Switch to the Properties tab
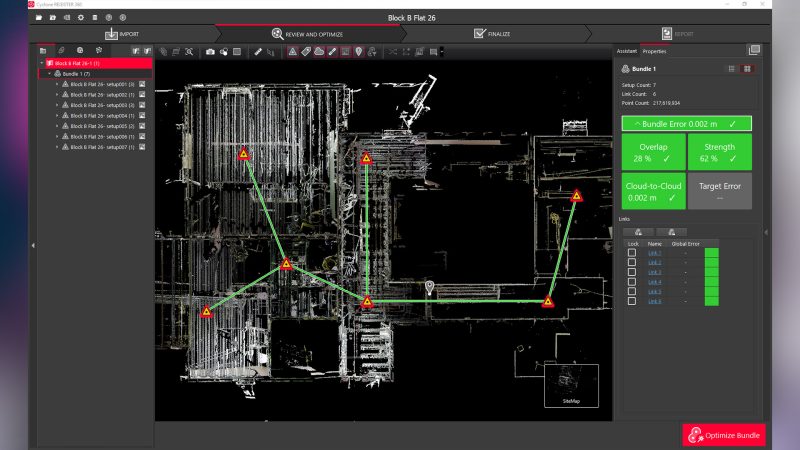 tap(655, 50)
